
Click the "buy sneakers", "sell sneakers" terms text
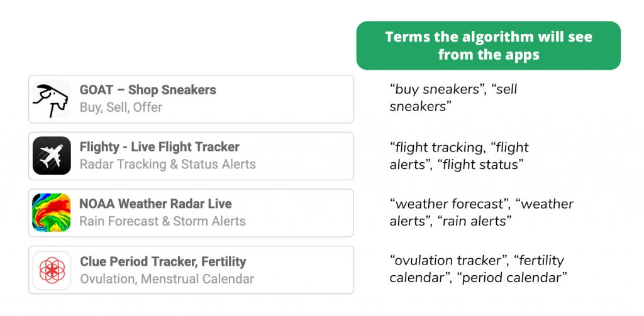[x=453, y=97]
